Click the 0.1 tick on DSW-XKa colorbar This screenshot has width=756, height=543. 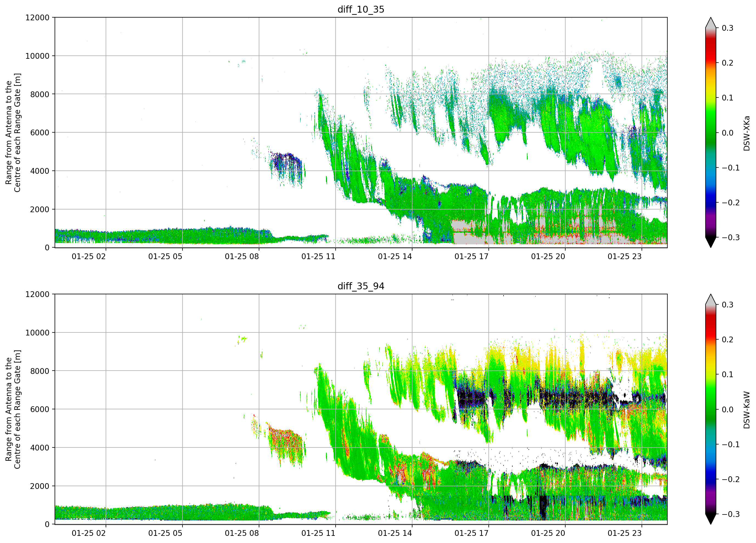727,98
